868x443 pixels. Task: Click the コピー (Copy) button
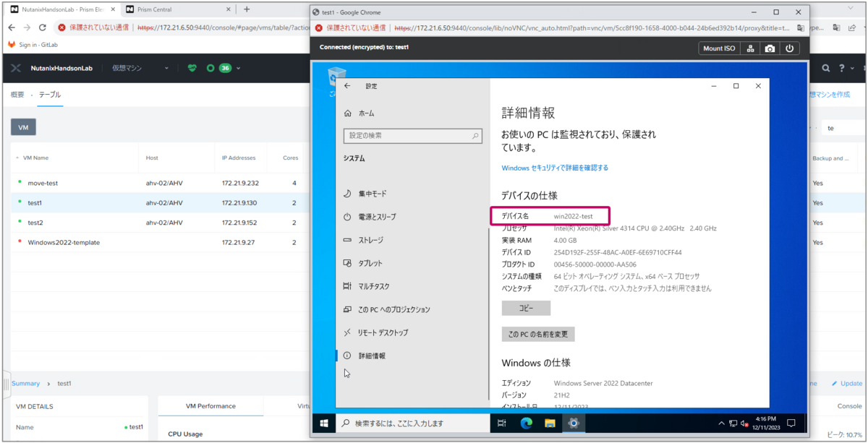click(x=526, y=308)
